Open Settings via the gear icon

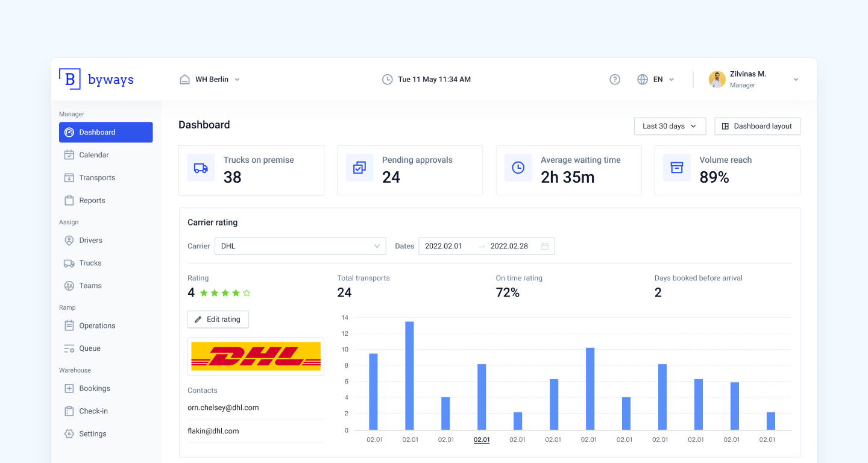tap(68, 433)
